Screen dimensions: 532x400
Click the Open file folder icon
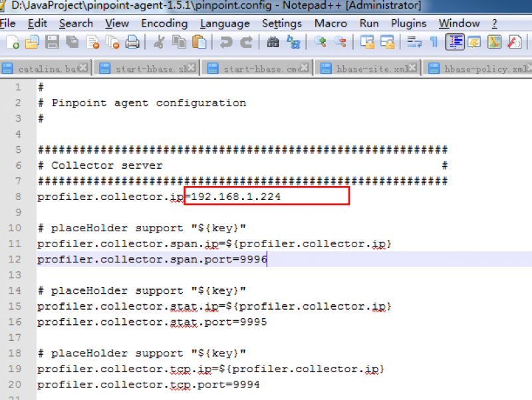pos(32,43)
